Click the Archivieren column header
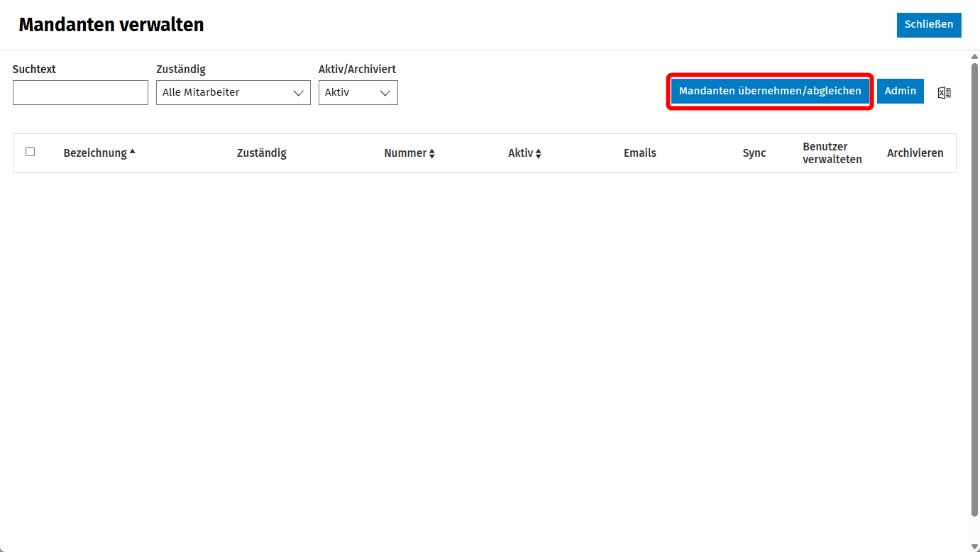This screenshot has height=552, width=980. [915, 153]
